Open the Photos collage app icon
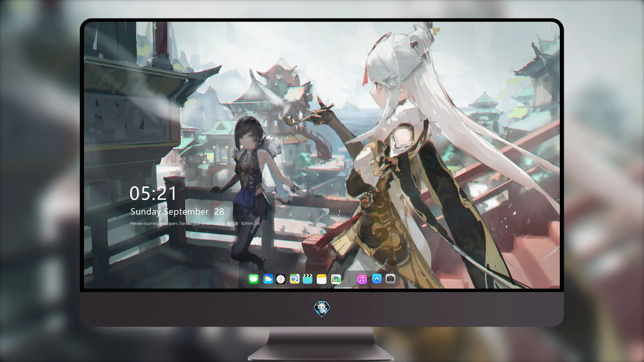644x362 pixels. tap(336, 279)
